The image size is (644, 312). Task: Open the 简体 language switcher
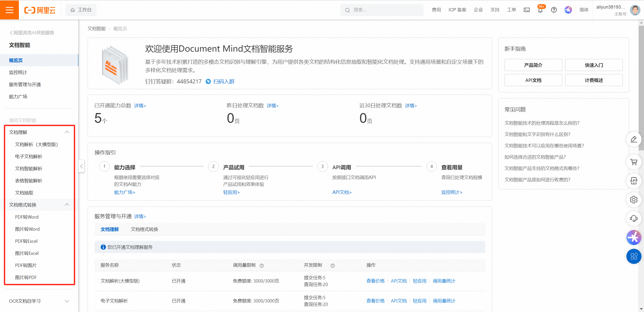coord(584,10)
